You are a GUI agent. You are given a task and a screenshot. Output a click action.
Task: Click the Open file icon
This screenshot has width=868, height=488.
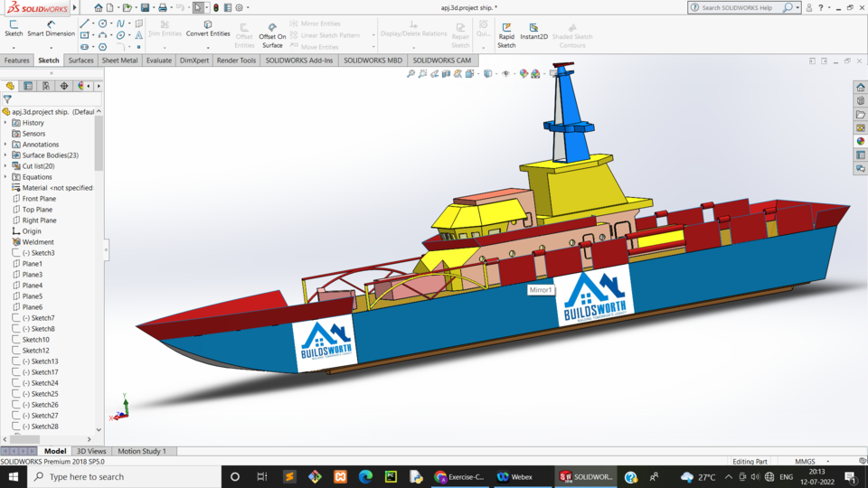127,8
